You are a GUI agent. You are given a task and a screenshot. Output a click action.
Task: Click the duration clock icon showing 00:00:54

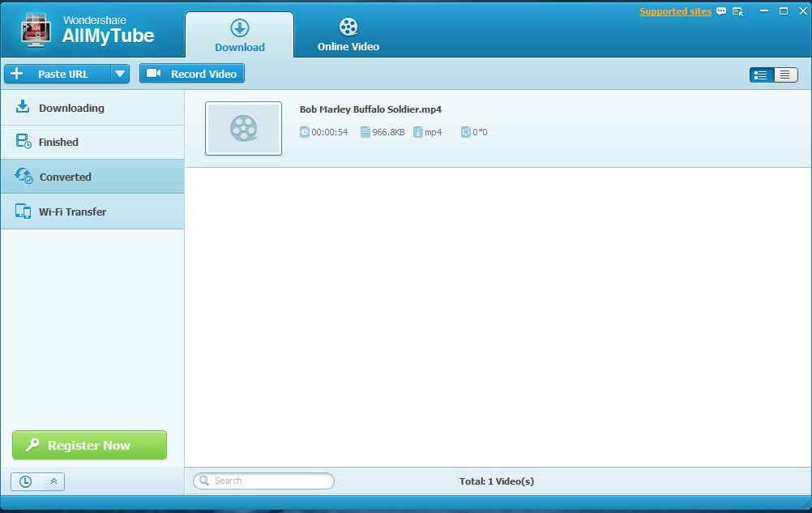click(x=305, y=132)
